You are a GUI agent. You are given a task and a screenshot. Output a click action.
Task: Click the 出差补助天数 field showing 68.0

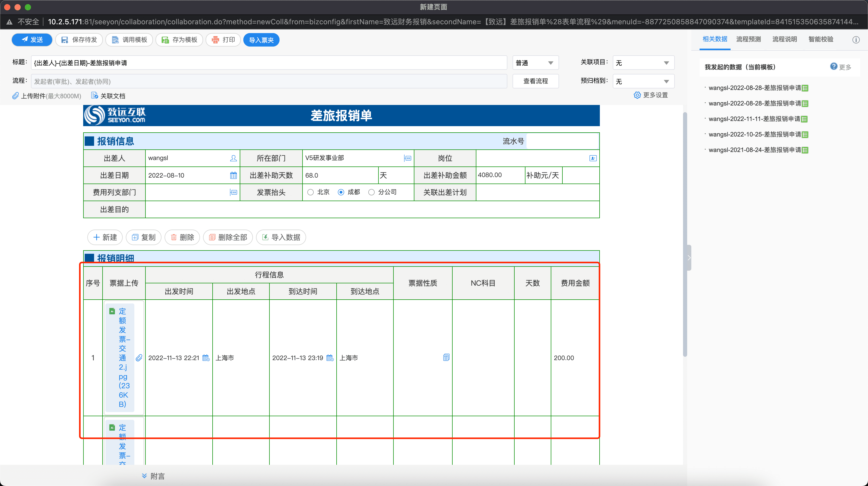(x=340, y=175)
